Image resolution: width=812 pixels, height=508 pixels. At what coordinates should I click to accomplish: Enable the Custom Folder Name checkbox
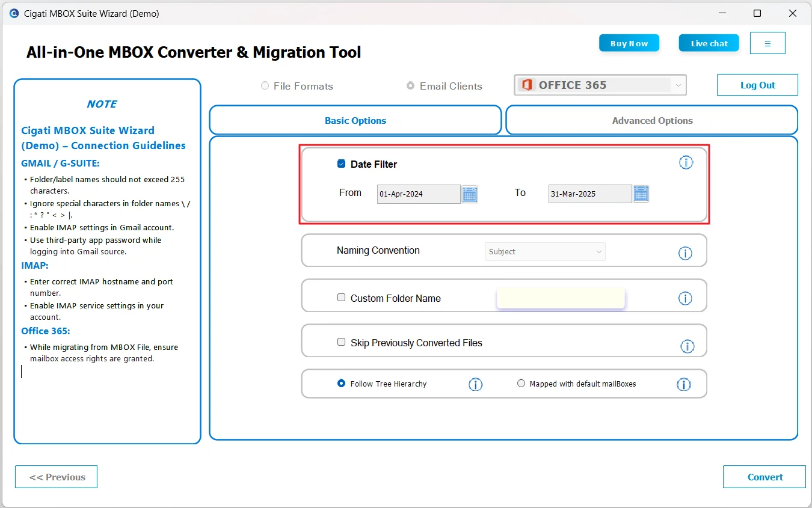pos(342,298)
